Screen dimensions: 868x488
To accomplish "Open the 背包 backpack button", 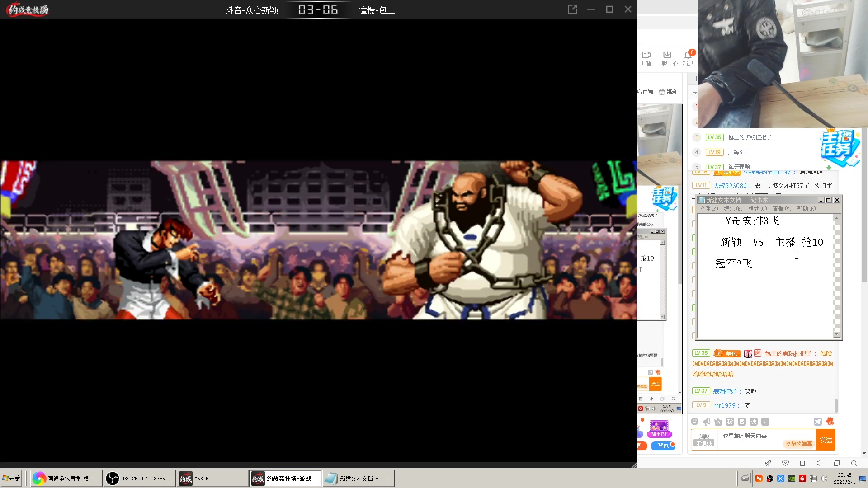I will pyautogui.click(x=663, y=446).
